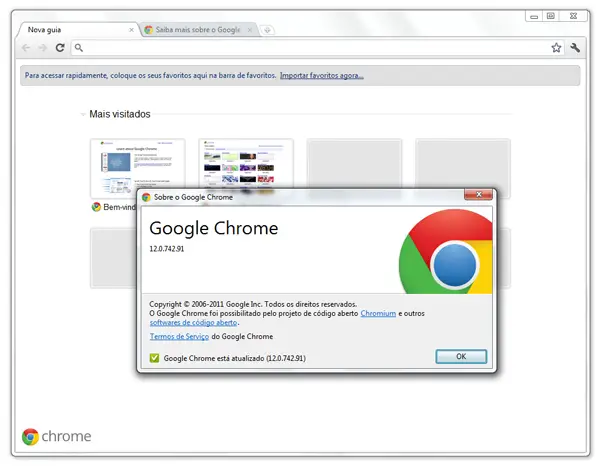
Task: Click the OK button in the dialog
Action: click(461, 357)
